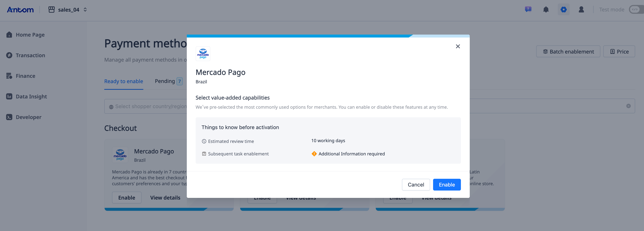The image size is (644, 231).
Task: Click Cancel in the dialog
Action: coord(416,184)
